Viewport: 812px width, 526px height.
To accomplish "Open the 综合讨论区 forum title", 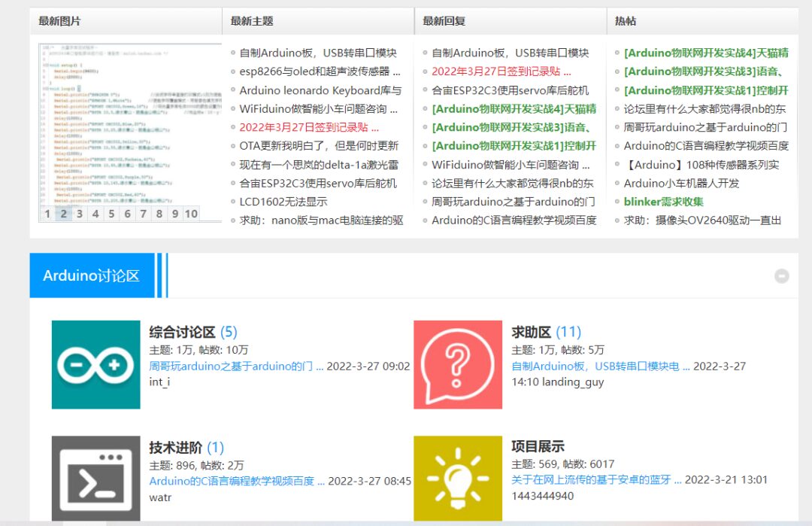I will [x=182, y=332].
